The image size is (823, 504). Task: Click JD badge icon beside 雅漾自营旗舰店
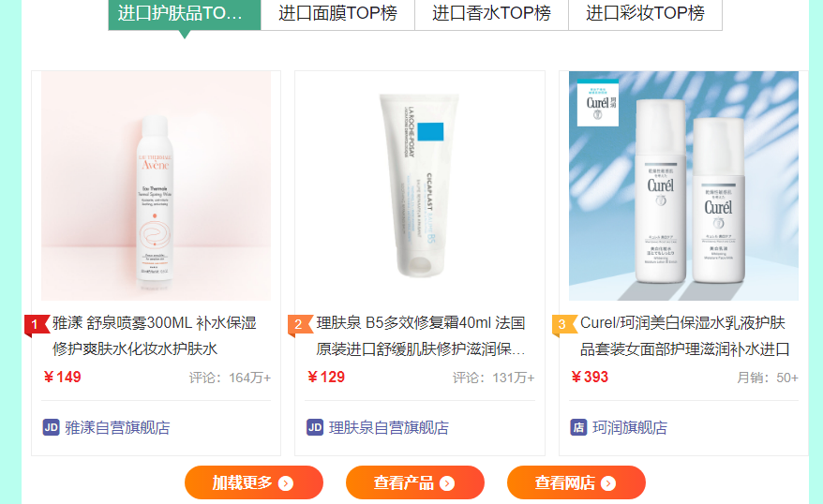coord(51,427)
